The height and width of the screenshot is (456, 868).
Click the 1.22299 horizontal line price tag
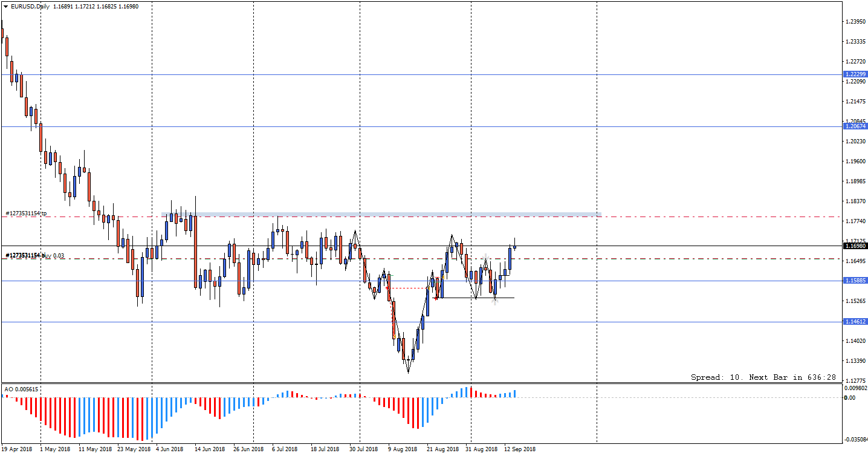[x=855, y=74]
